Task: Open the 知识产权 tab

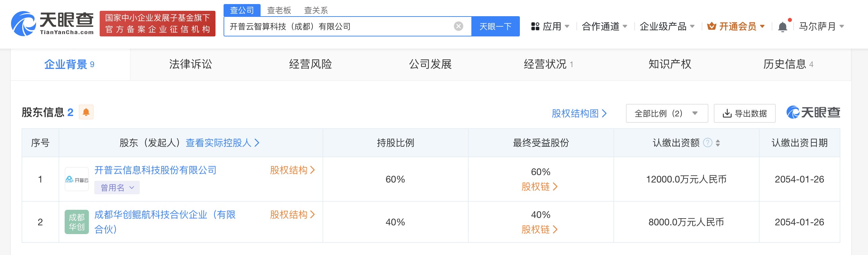Action: click(670, 64)
